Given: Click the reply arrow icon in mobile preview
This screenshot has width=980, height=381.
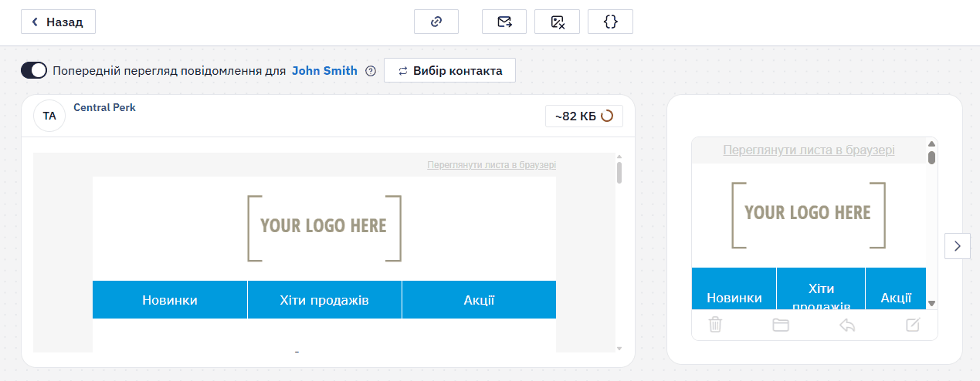Looking at the screenshot, I should (847, 325).
